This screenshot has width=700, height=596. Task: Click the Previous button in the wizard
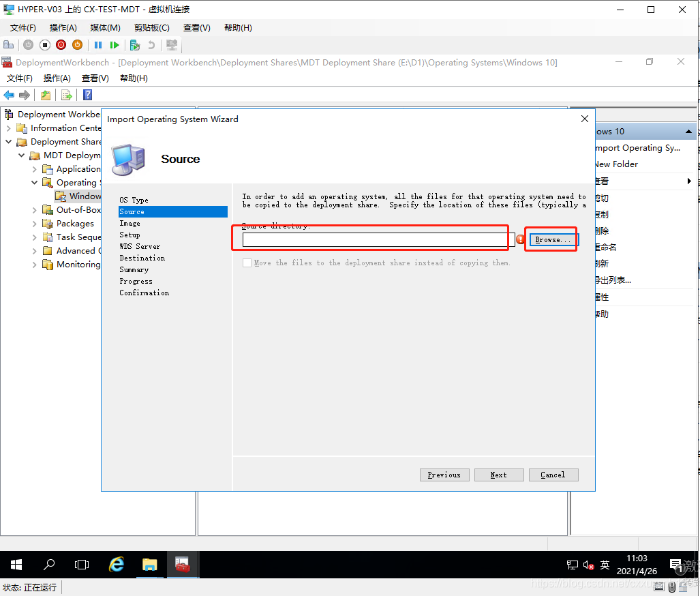point(444,475)
